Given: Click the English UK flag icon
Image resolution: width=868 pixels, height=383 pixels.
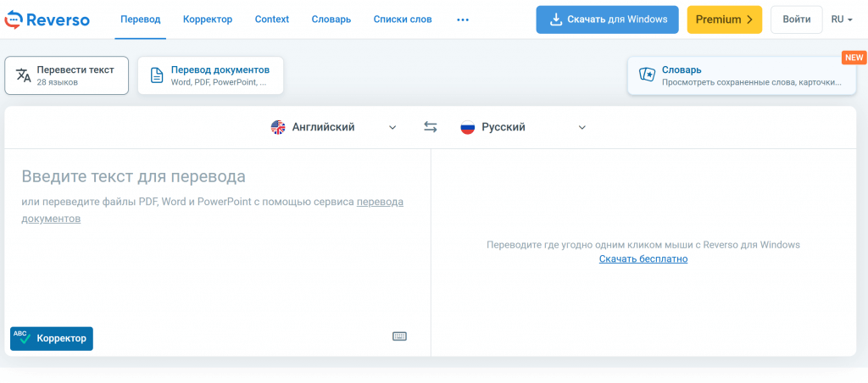Looking at the screenshot, I should [x=278, y=127].
